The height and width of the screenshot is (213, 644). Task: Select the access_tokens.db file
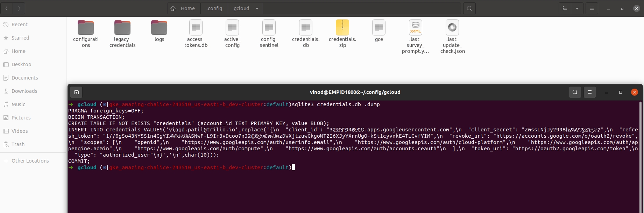coord(196,28)
